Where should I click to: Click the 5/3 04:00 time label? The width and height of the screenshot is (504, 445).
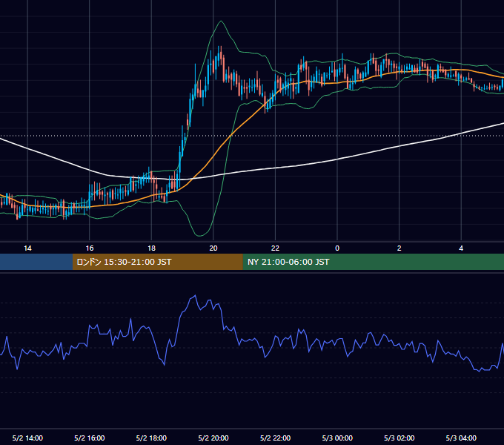461,438
